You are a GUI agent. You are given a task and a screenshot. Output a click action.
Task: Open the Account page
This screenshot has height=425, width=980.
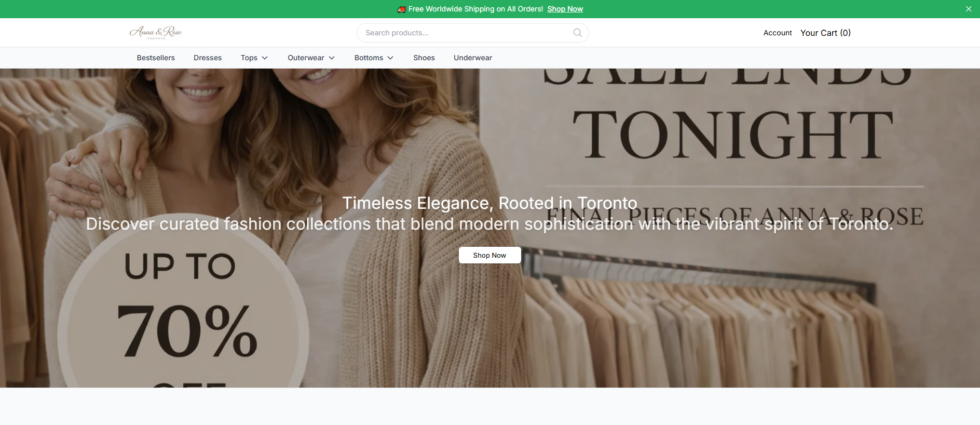[778, 33]
